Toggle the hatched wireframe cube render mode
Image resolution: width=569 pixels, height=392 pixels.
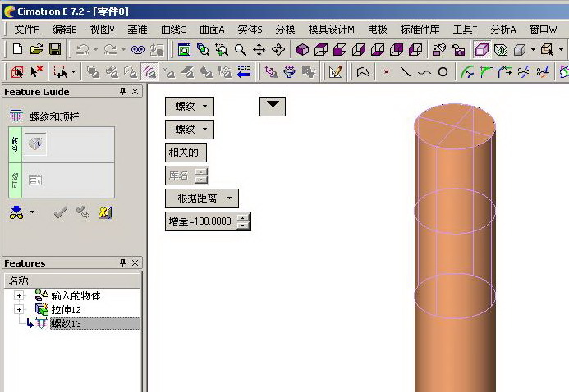pos(501,49)
